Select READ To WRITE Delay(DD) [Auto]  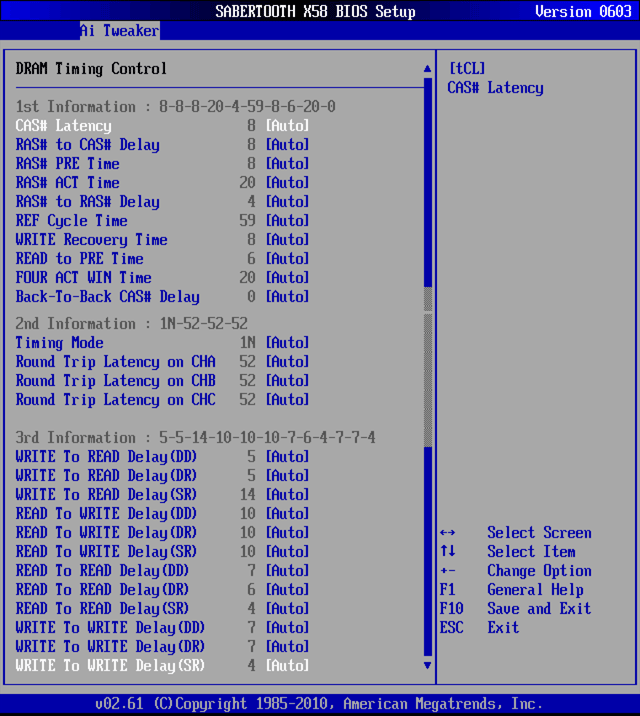tap(287, 514)
